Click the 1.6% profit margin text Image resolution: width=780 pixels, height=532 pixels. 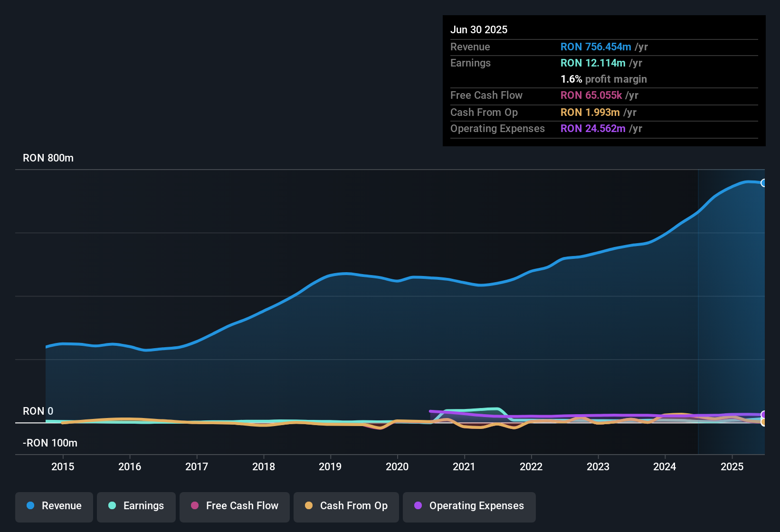[604, 79]
